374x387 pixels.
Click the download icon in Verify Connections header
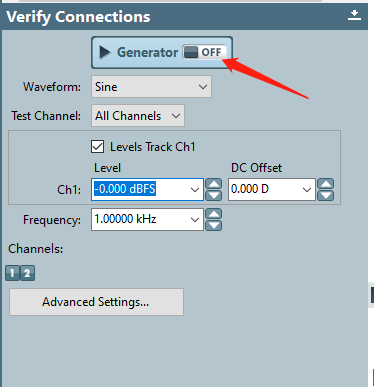[x=354, y=15]
